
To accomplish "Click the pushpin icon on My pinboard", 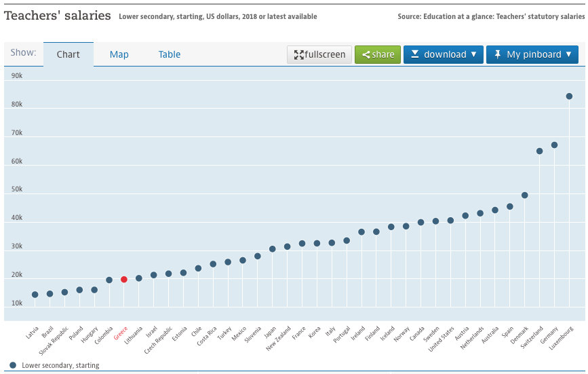I will (498, 54).
